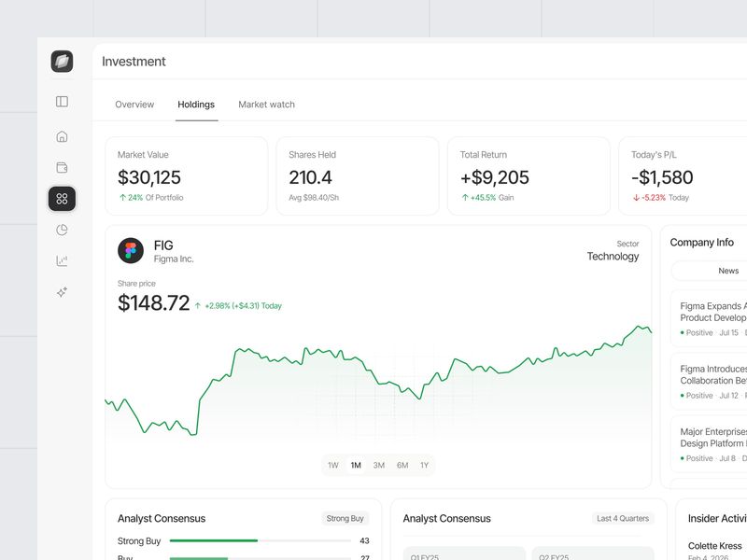Set chart range to 3M
This screenshot has height=560, width=747.
point(379,465)
